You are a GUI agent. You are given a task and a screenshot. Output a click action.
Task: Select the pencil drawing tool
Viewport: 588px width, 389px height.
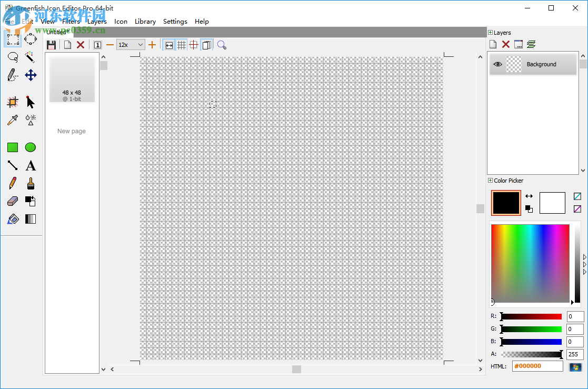[12, 183]
